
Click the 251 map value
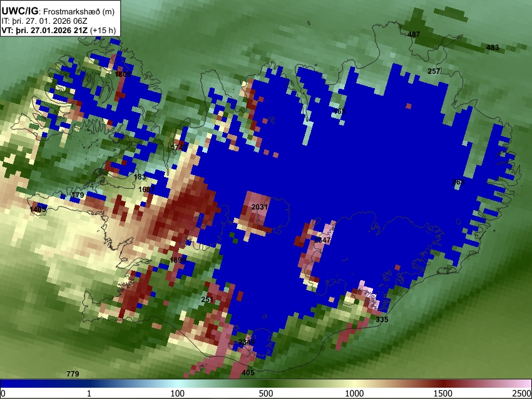coord(207,300)
